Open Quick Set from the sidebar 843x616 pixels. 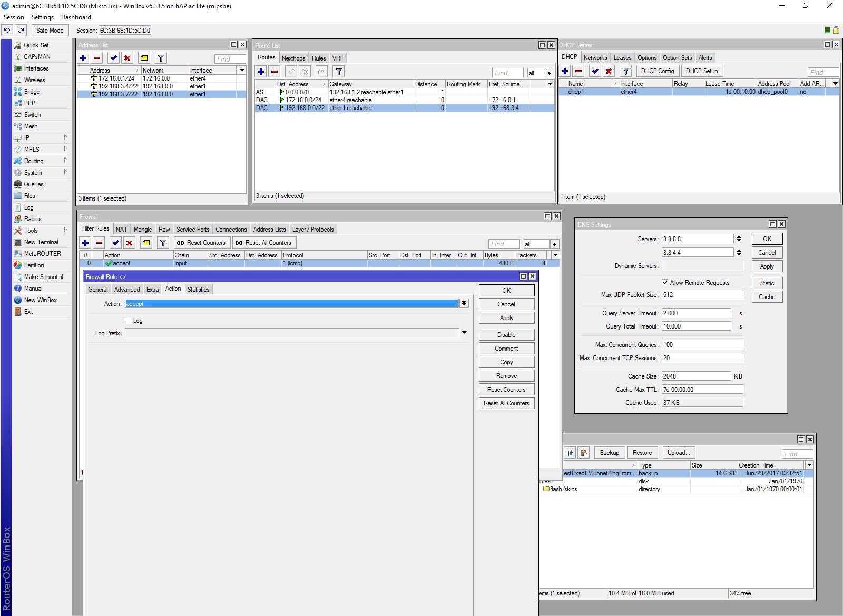36,45
